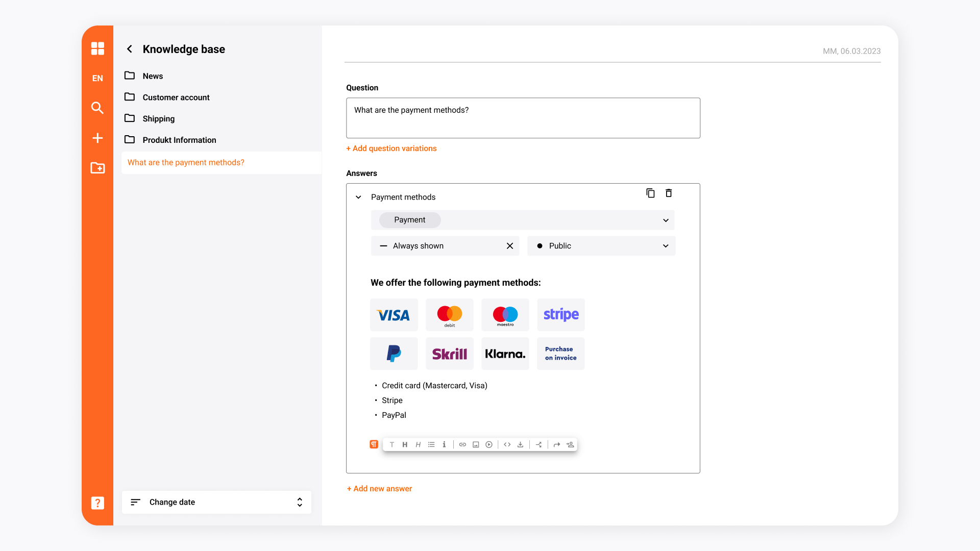This screenshot has width=980, height=551.
Task: Click the orange paragraph editor icon
Action: pyautogui.click(x=374, y=444)
